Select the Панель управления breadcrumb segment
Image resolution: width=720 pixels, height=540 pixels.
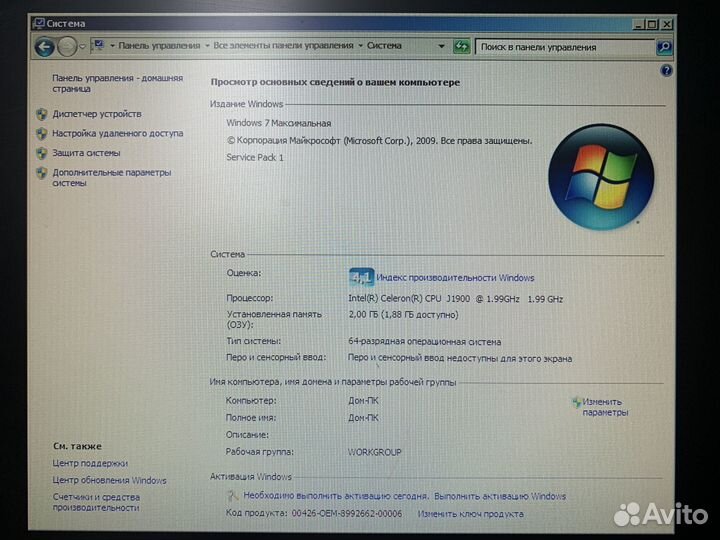point(160,46)
